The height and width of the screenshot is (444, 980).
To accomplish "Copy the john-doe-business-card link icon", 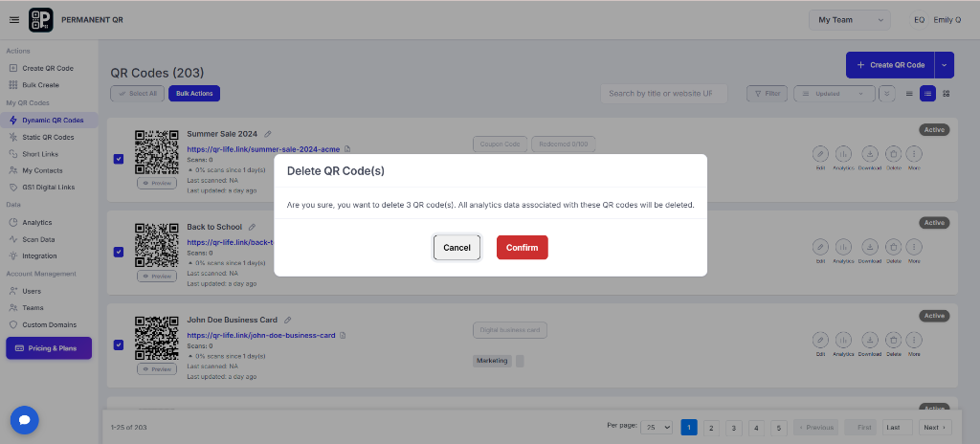I will coord(343,335).
